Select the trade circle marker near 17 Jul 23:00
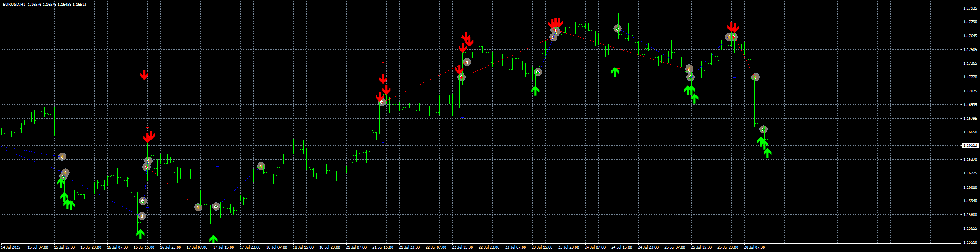 click(261, 166)
